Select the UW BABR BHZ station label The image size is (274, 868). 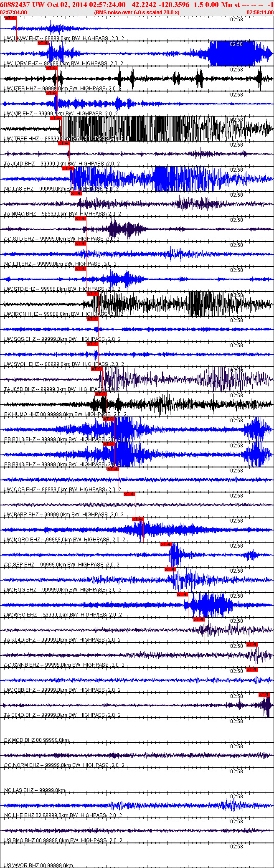point(64,515)
